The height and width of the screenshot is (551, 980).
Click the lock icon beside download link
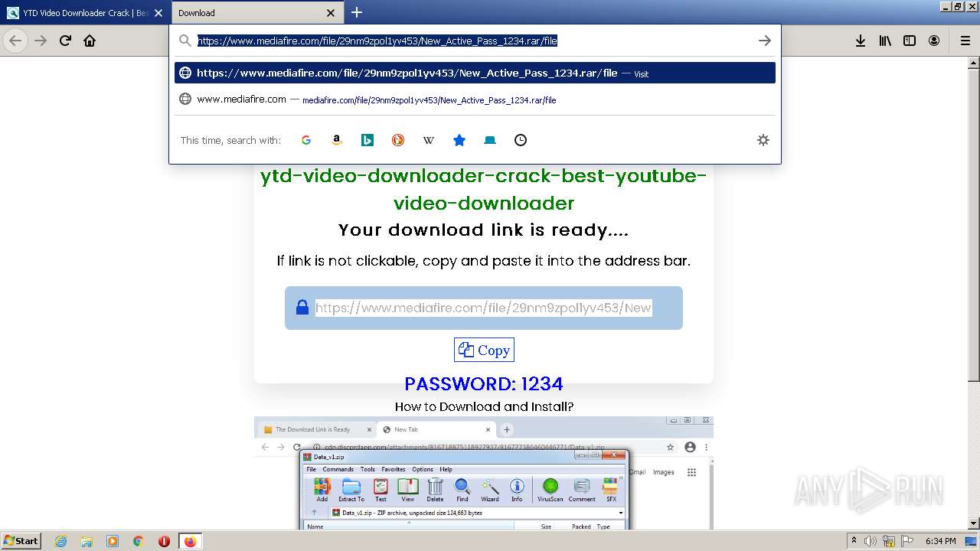tap(302, 307)
